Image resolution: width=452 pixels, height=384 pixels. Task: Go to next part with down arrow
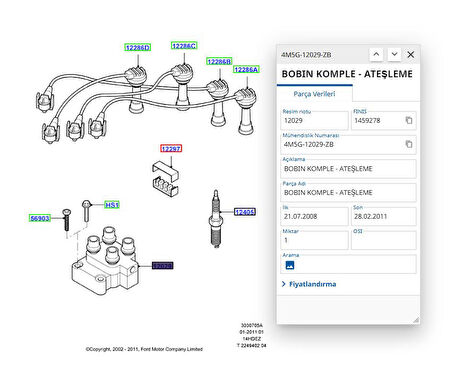click(x=394, y=54)
